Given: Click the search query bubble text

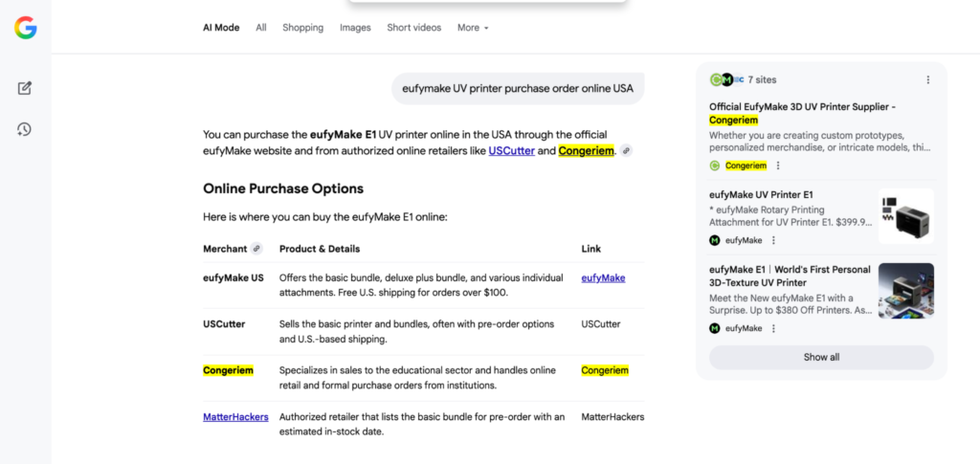Looking at the screenshot, I should coord(518,89).
